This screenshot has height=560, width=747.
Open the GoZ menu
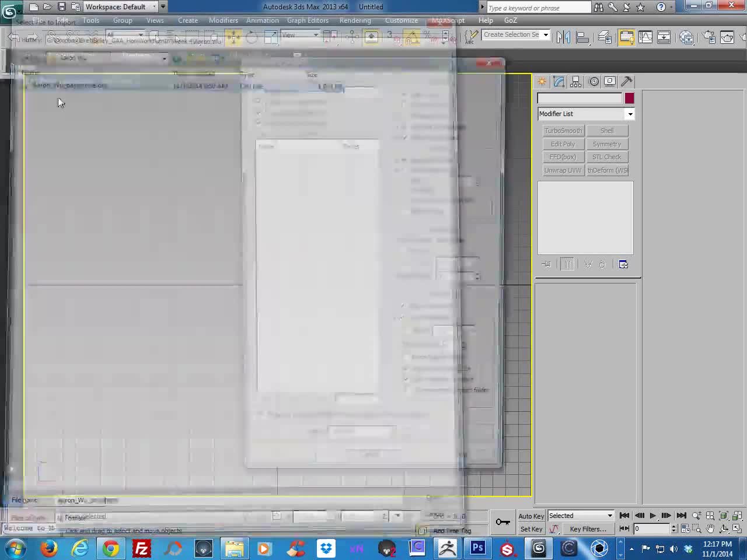(x=511, y=20)
